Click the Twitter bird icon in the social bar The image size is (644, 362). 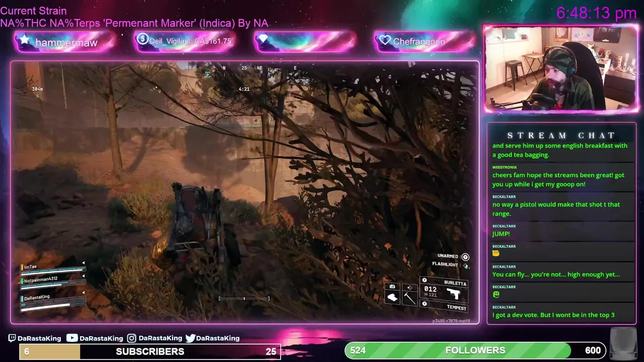click(x=190, y=338)
